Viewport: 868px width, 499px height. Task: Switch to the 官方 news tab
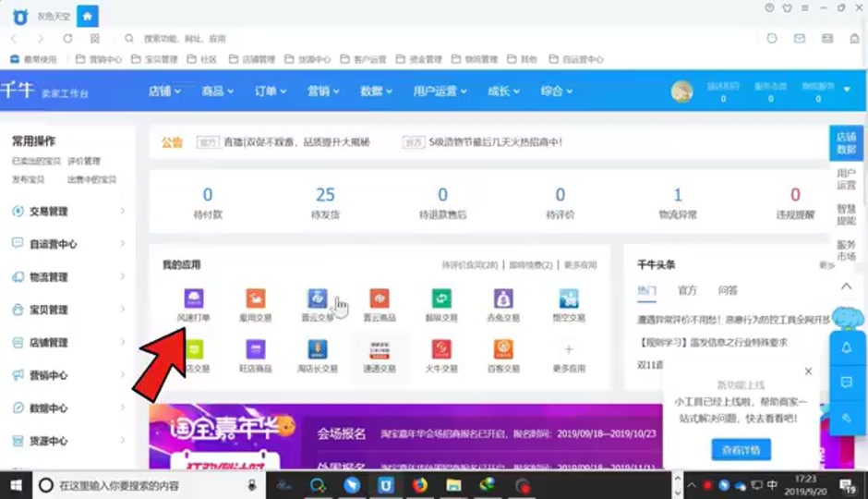687,290
